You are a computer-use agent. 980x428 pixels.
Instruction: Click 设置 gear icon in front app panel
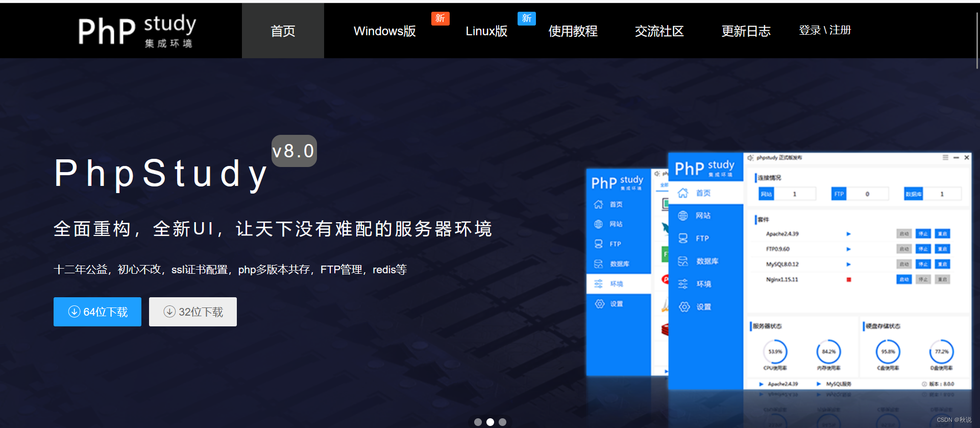[684, 306]
